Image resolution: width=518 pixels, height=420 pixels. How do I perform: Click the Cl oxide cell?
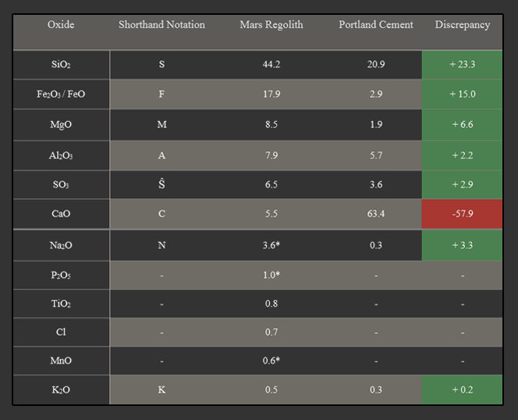point(61,332)
